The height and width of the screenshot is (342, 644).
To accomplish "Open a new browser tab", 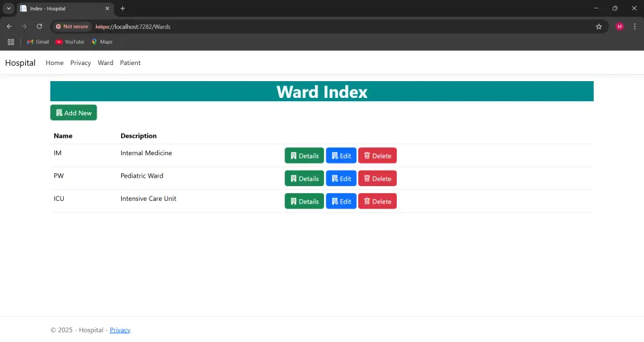I will [x=122, y=8].
